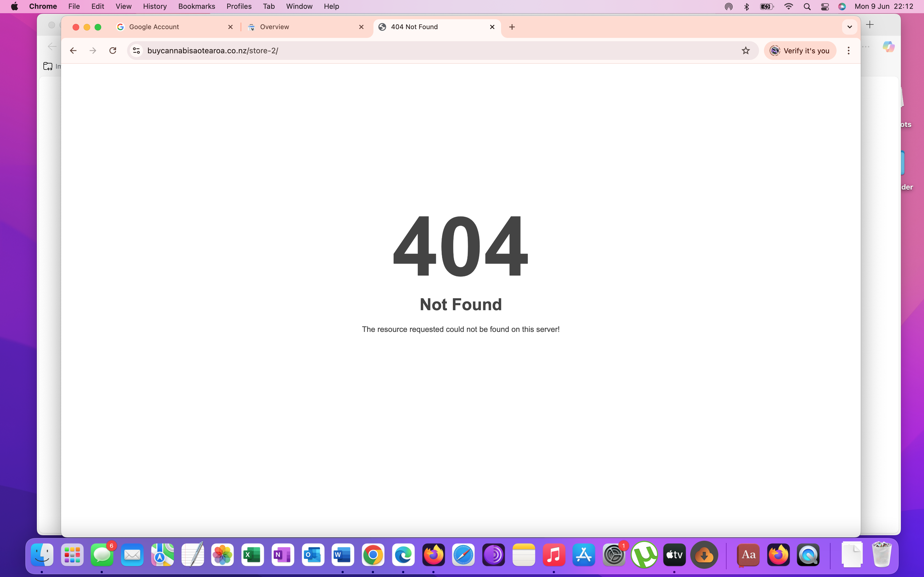Open the Bookmarks menu
Image resolution: width=924 pixels, height=577 pixels.
point(196,7)
